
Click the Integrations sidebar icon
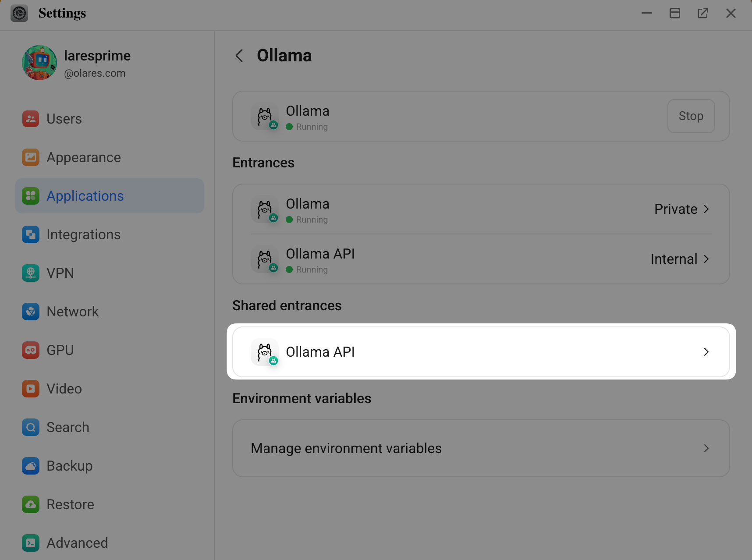[30, 234]
